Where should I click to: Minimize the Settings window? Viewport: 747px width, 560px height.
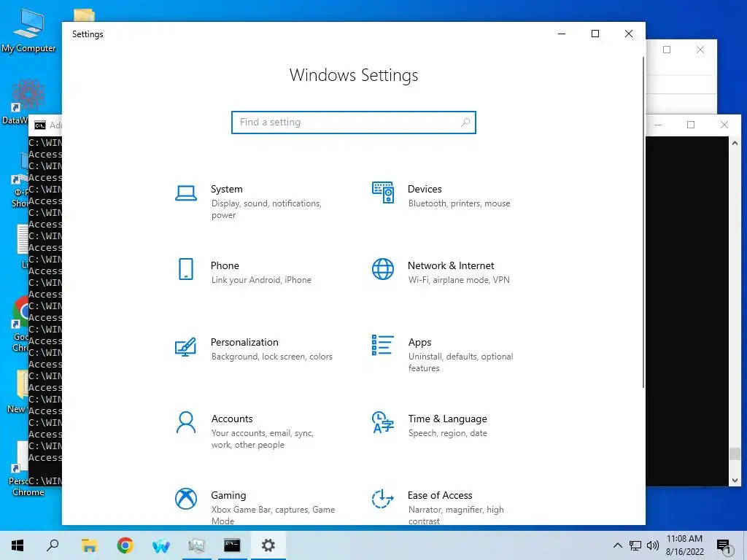point(562,34)
